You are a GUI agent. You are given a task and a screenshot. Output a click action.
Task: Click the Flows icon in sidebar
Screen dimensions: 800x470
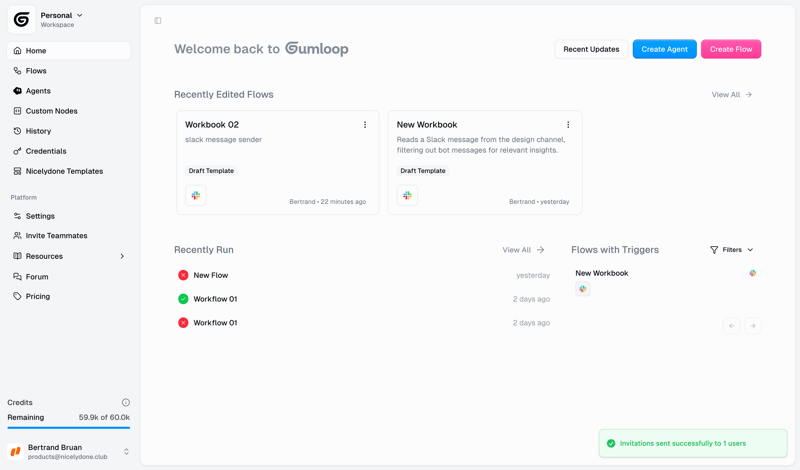click(x=17, y=70)
